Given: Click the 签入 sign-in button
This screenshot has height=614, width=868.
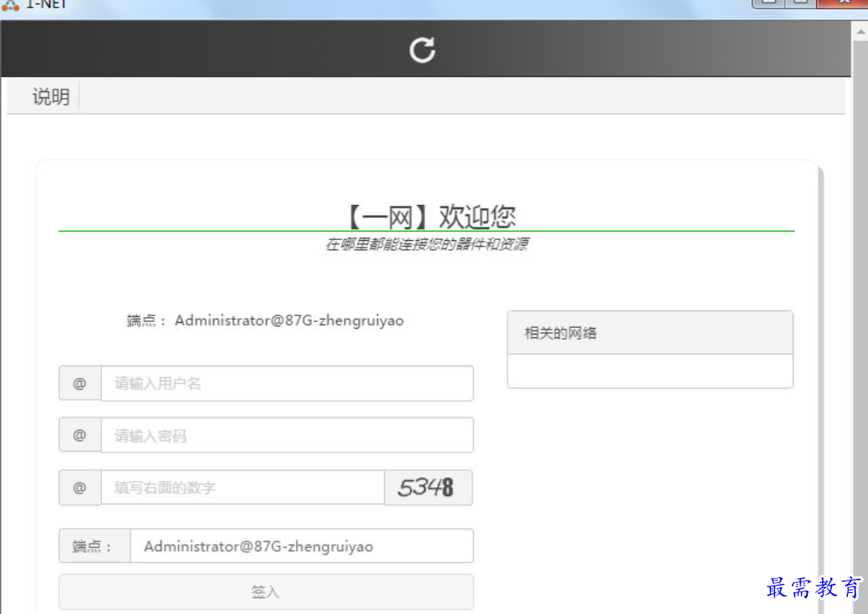Looking at the screenshot, I should coord(266,592).
